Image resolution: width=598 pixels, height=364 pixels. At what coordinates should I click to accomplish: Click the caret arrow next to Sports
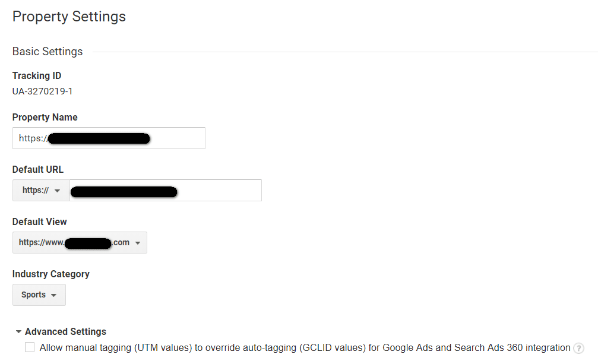click(x=54, y=295)
